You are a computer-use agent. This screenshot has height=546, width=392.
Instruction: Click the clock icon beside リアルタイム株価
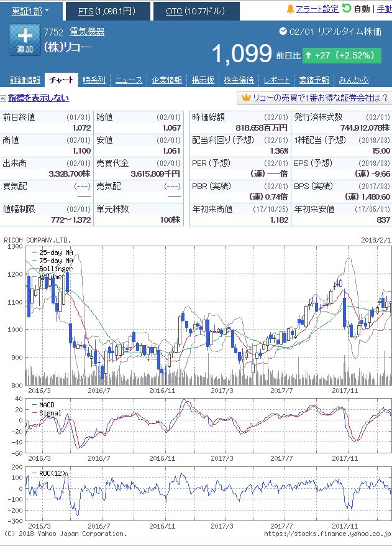[283, 31]
